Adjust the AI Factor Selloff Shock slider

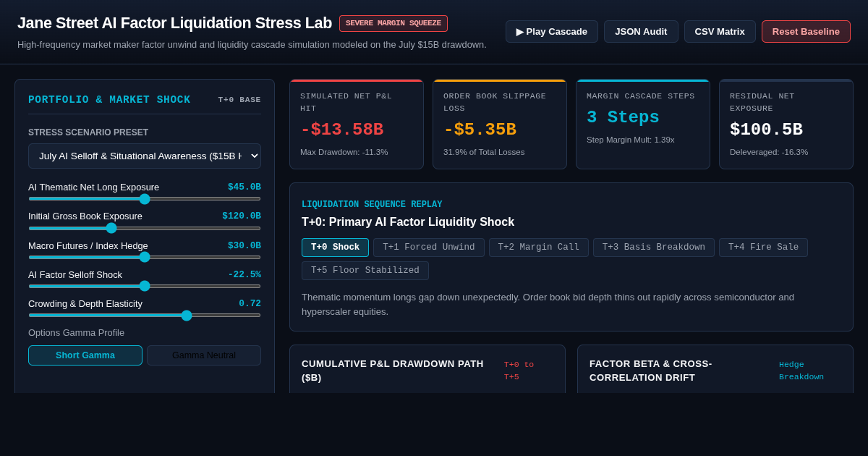pyautogui.click(x=145, y=286)
